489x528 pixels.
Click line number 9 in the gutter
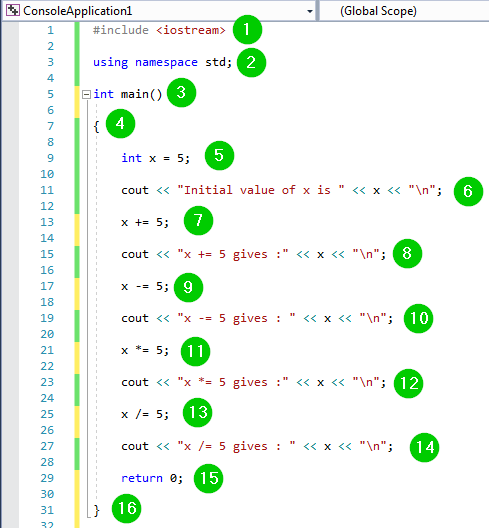[x=51, y=158]
